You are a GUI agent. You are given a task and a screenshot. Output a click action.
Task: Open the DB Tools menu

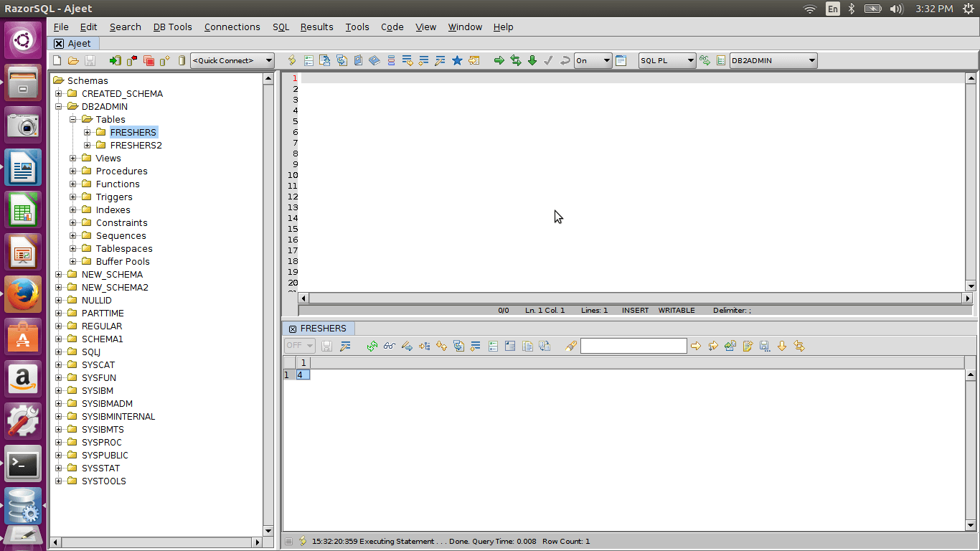tap(173, 27)
